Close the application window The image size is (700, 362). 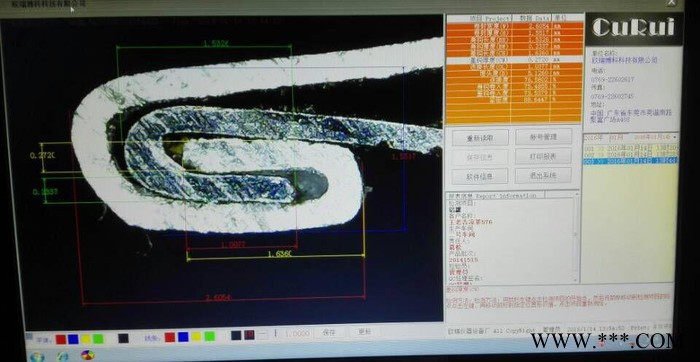point(671,3)
